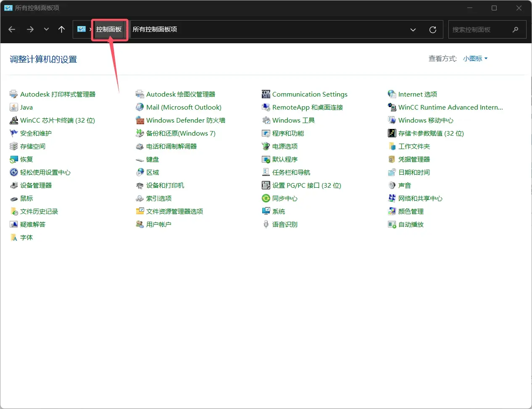This screenshot has height=409, width=532.
Task: Open the WinCC Runtime Advanced Intern... link
Action: coord(450,107)
